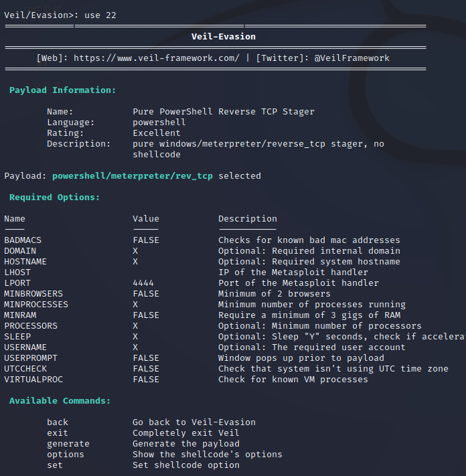Click the description starting 'pure windows/meterpreter/reverse_tcp'
This screenshot has height=476, width=466.
pyautogui.click(x=258, y=149)
